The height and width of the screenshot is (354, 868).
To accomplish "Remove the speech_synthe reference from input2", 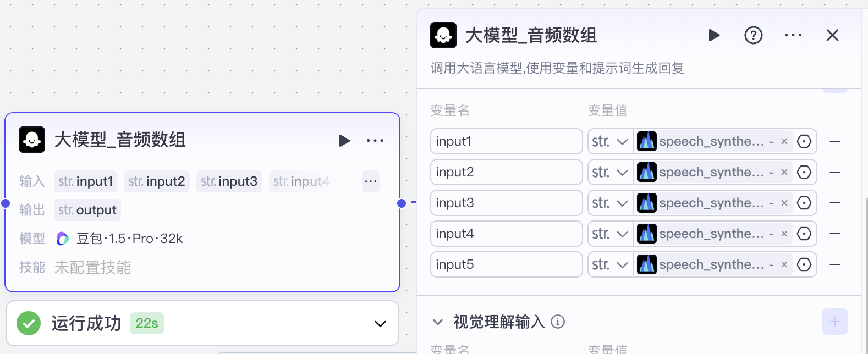I will pos(784,172).
